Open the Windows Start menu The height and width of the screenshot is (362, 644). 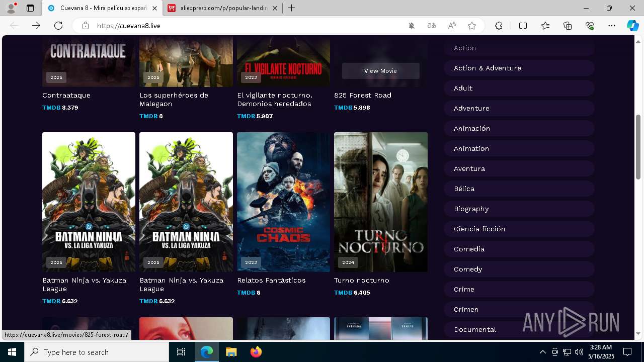[12, 352]
